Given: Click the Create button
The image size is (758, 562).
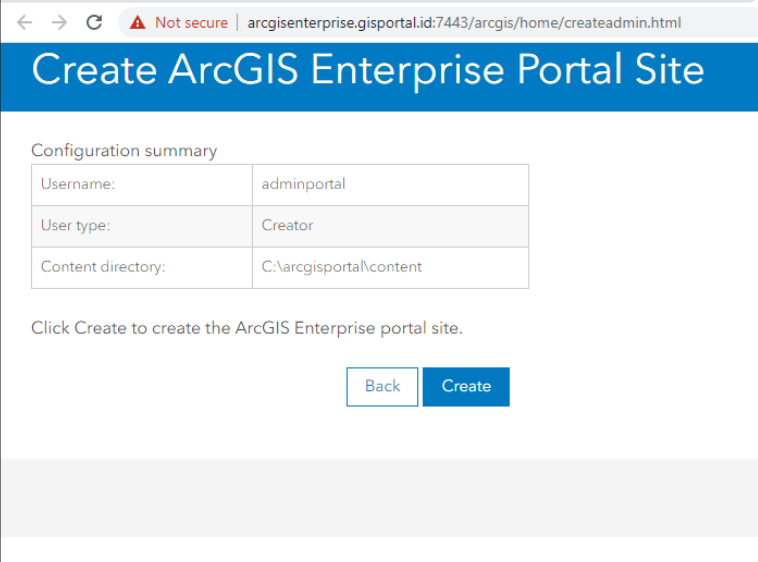Looking at the screenshot, I should 466,387.
